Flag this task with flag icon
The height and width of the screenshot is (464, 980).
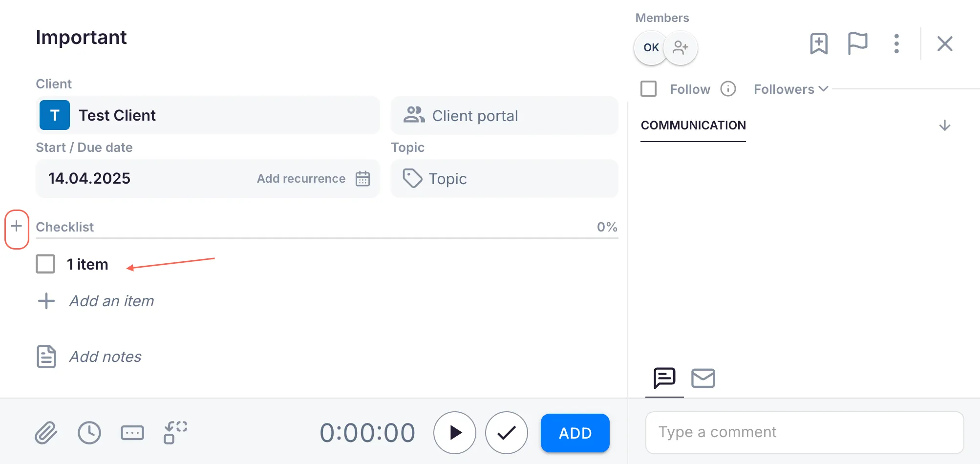(857, 44)
